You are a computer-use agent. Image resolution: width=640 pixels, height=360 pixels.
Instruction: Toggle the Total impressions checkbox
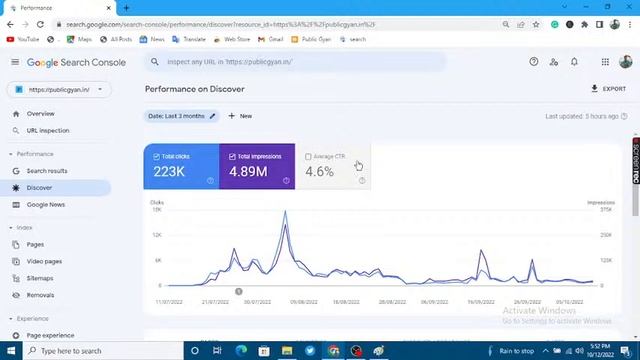pos(232,156)
